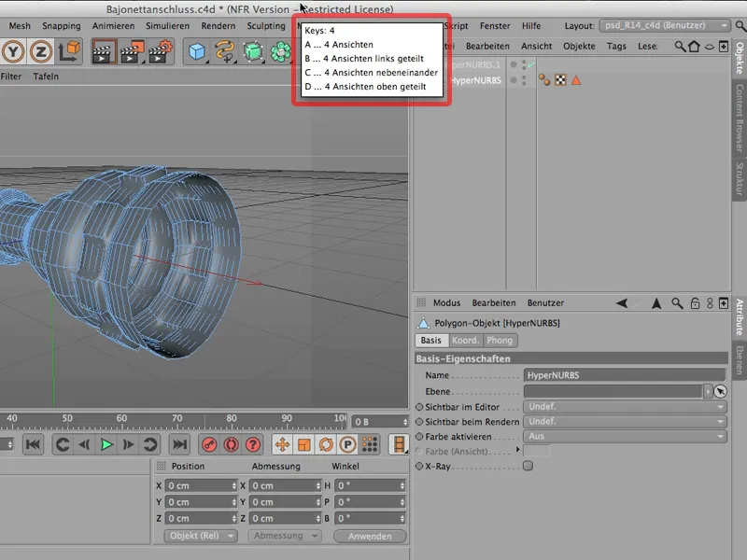Open the Rendern menu
Image resolution: width=747 pixels, height=560 pixels.
218,26
